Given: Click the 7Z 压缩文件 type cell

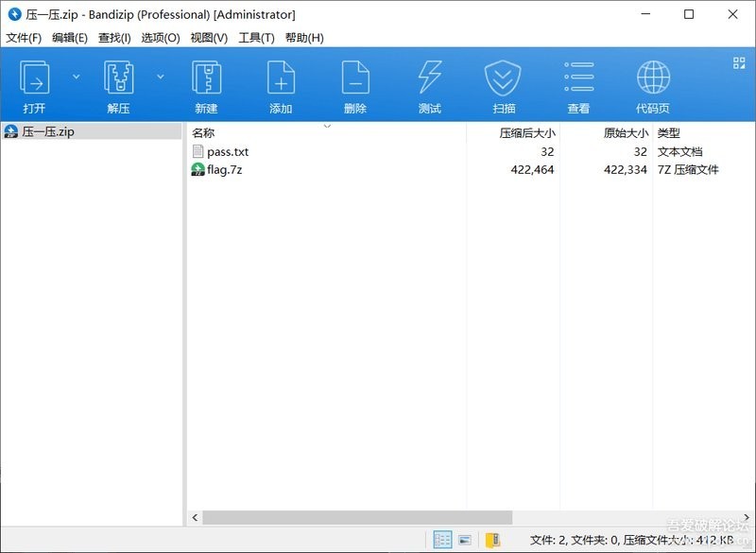Looking at the screenshot, I should click(688, 170).
